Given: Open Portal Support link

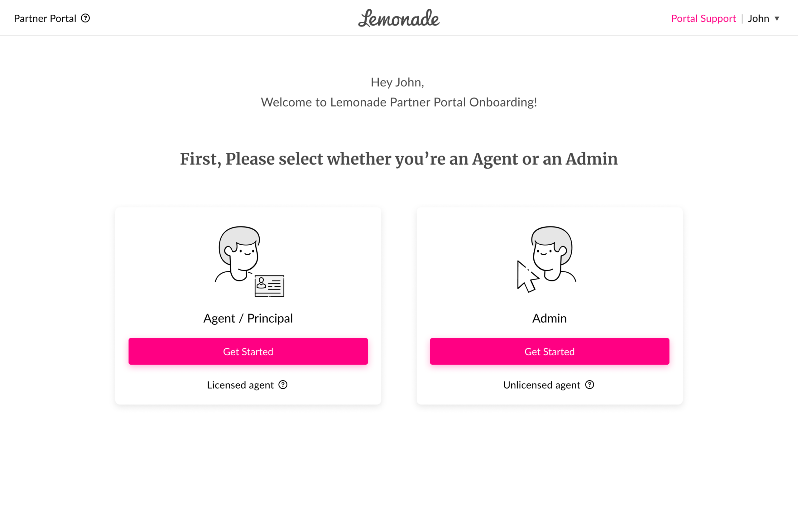Looking at the screenshot, I should point(703,19).
